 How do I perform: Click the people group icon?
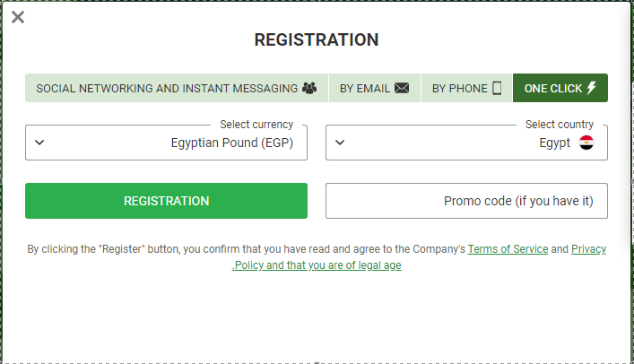(309, 88)
